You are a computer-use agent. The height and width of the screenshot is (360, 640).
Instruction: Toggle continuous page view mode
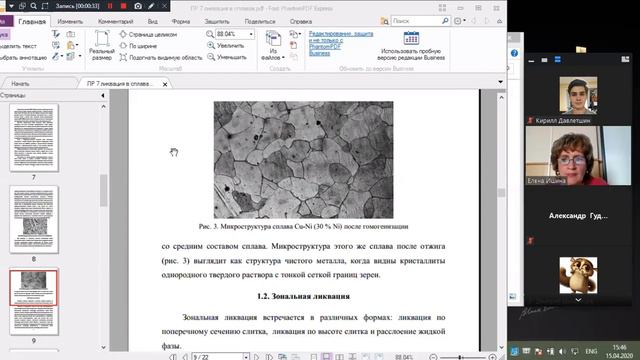[326, 357]
